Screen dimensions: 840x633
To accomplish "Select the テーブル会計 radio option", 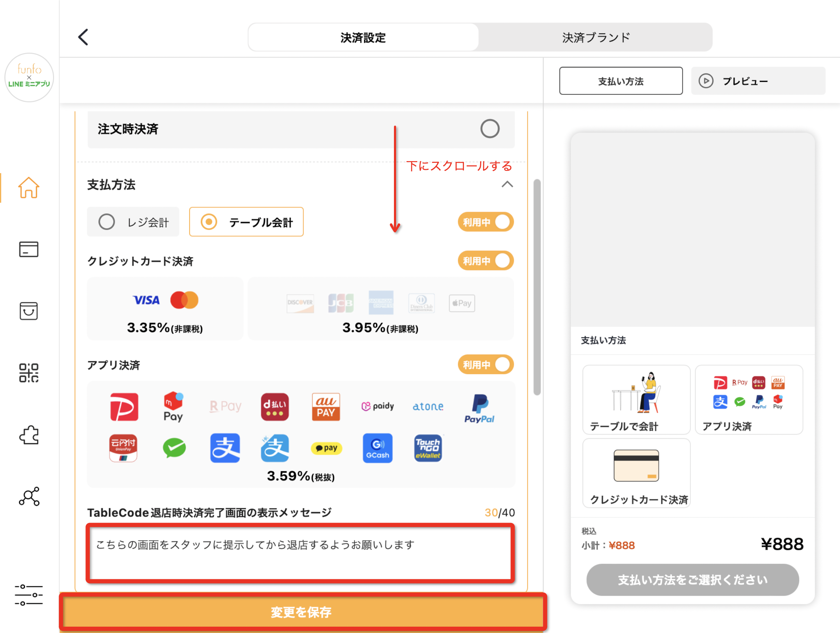I will point(247,222).
